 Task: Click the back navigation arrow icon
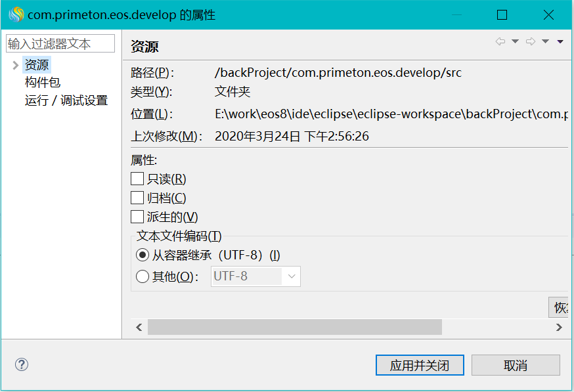[x=500, y=42]
